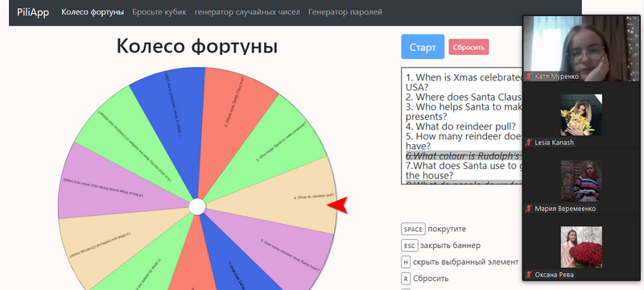
Task: Click inside the questions list text area
Action: point(462,126)
